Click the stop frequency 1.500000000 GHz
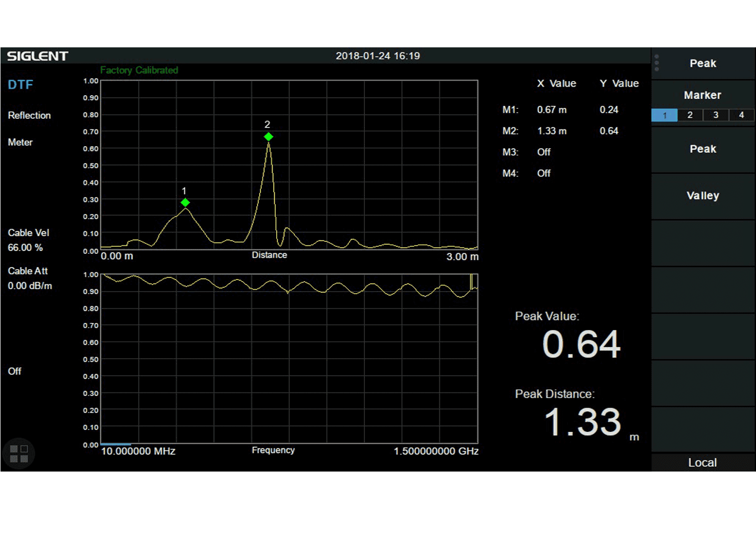 (436, 451)
